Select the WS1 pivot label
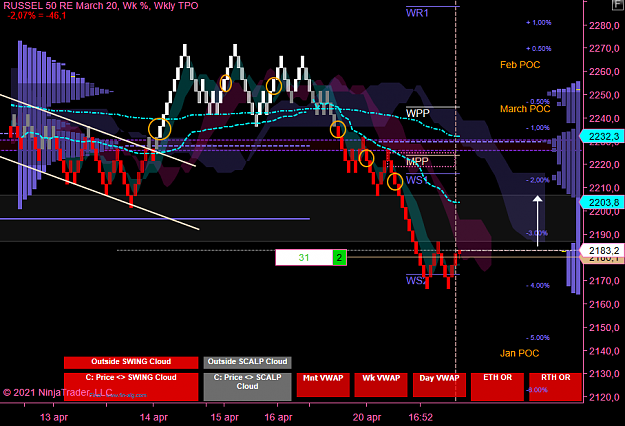The height and width of the screenshot is (426, 625). [417, 180]
